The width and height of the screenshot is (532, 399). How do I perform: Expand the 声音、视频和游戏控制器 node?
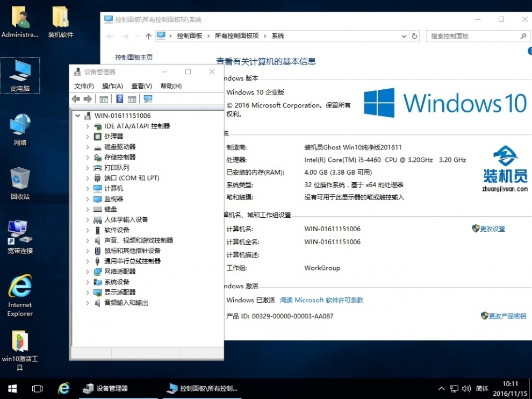coord(88,240)
